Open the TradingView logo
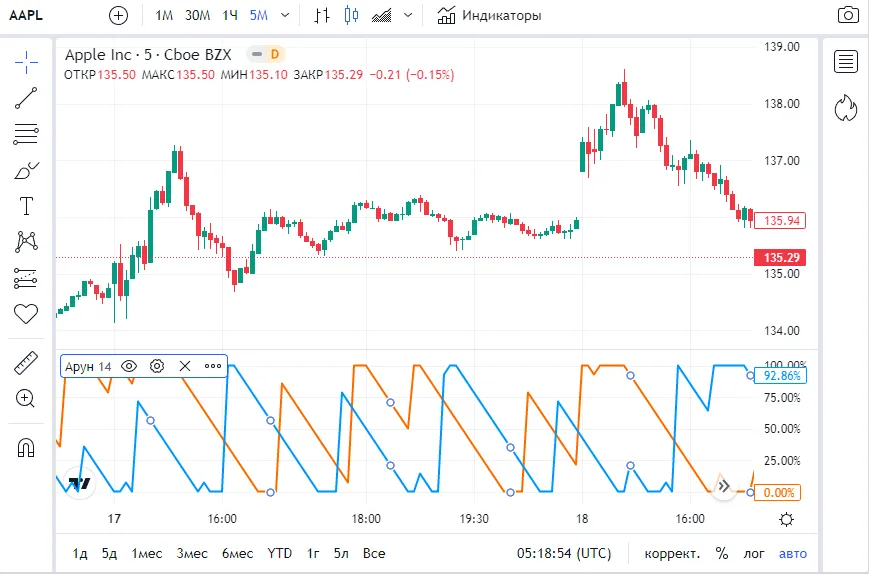 point(79,484)
